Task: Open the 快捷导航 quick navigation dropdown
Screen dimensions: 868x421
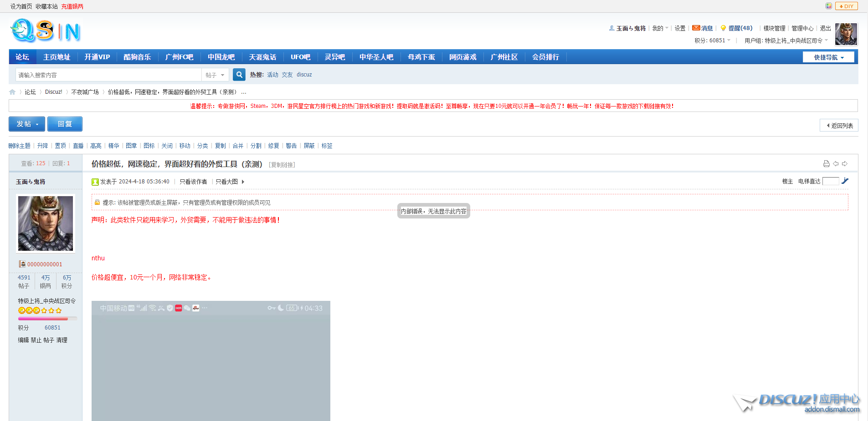Action: coord(828,57)
